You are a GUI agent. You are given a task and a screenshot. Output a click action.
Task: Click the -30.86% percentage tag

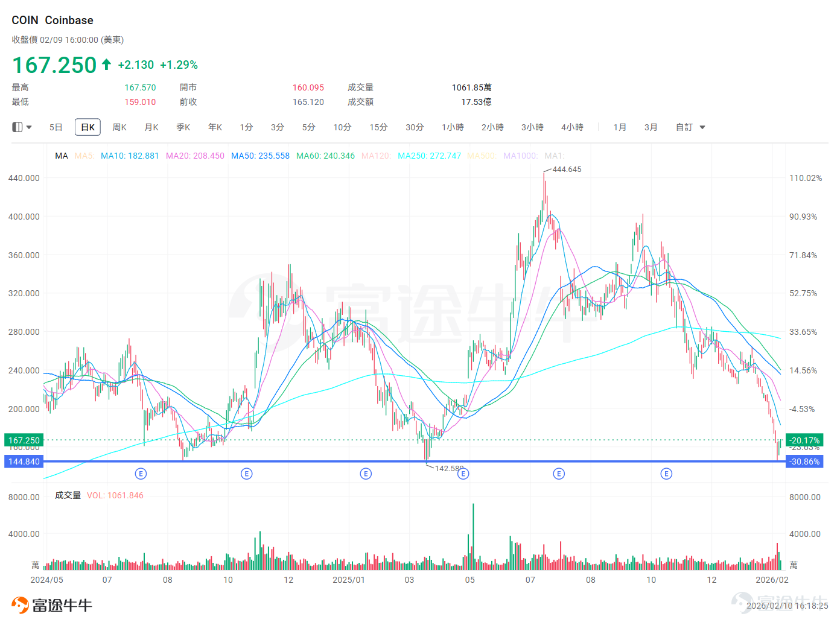[804, 462]
